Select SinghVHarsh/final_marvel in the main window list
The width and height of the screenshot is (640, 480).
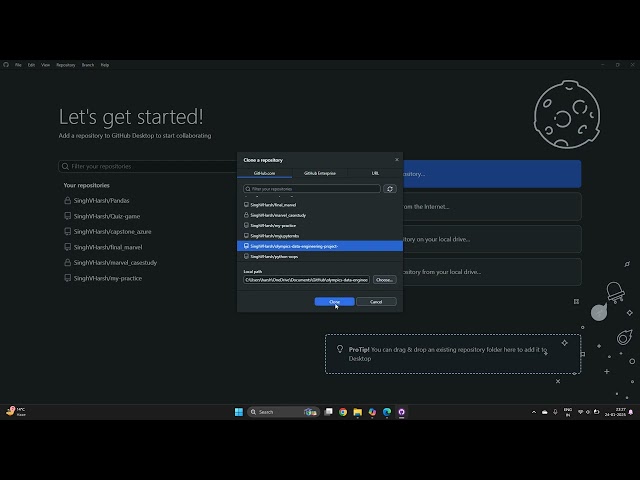coord(108,247)
